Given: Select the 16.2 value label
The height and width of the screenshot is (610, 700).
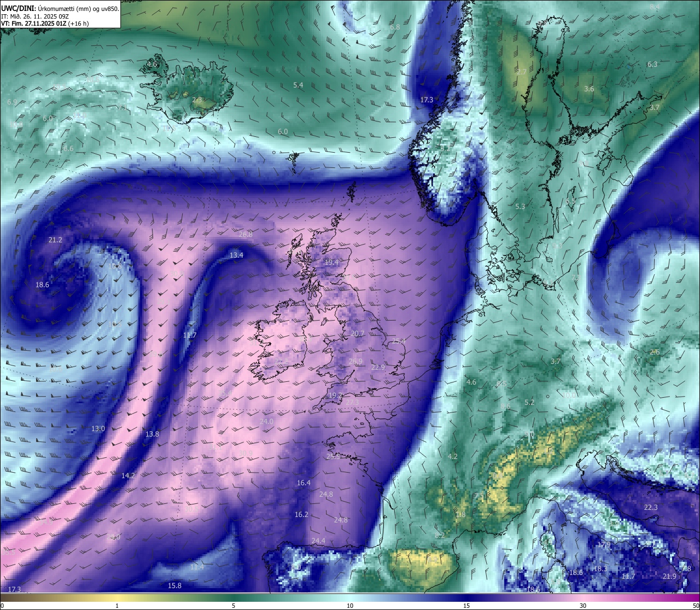Looking at the screenshot, I should point(301,515).
